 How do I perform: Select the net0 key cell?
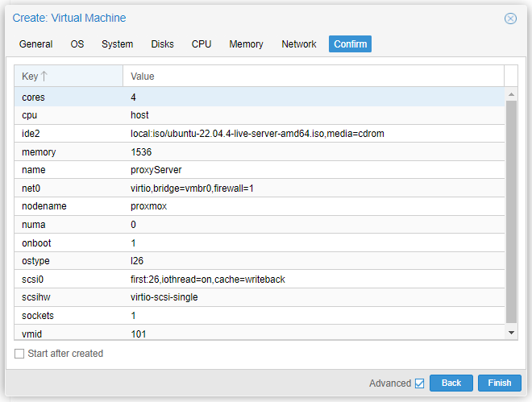tap(31, 189)
